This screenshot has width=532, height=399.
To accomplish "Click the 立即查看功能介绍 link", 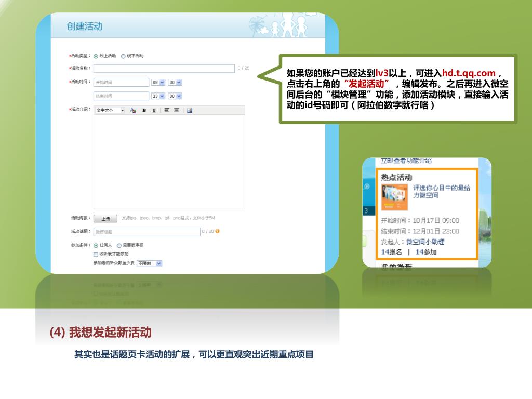I will point(406,161).
